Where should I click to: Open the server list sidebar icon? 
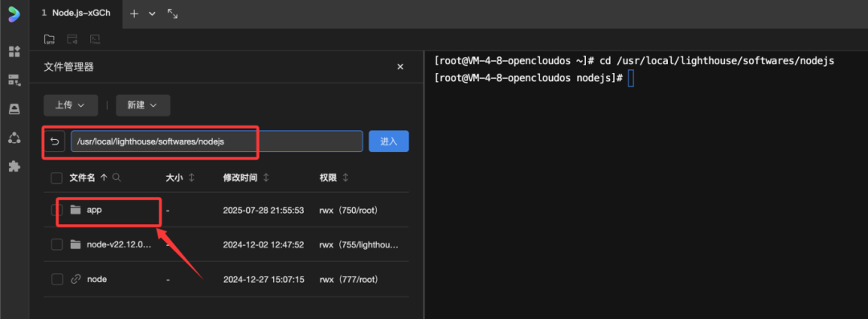tap(14, 80)
